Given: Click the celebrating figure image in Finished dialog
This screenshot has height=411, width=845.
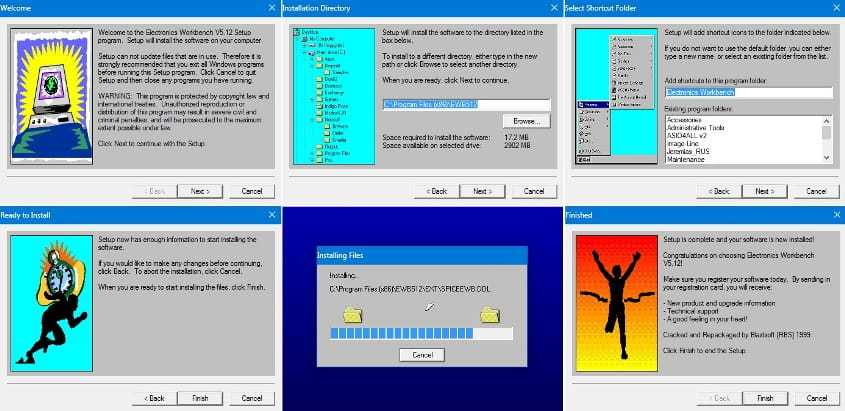Looking at the screenshot, I should click(614, 304).
